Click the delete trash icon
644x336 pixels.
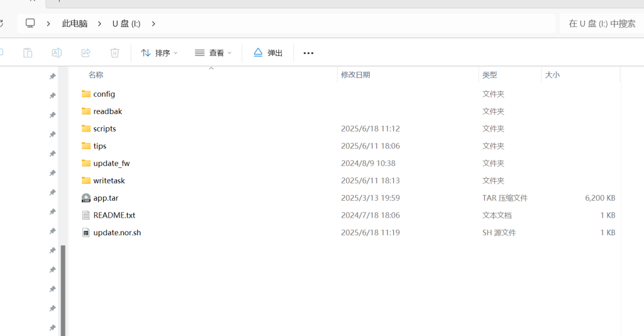click(x=114, y=53)
